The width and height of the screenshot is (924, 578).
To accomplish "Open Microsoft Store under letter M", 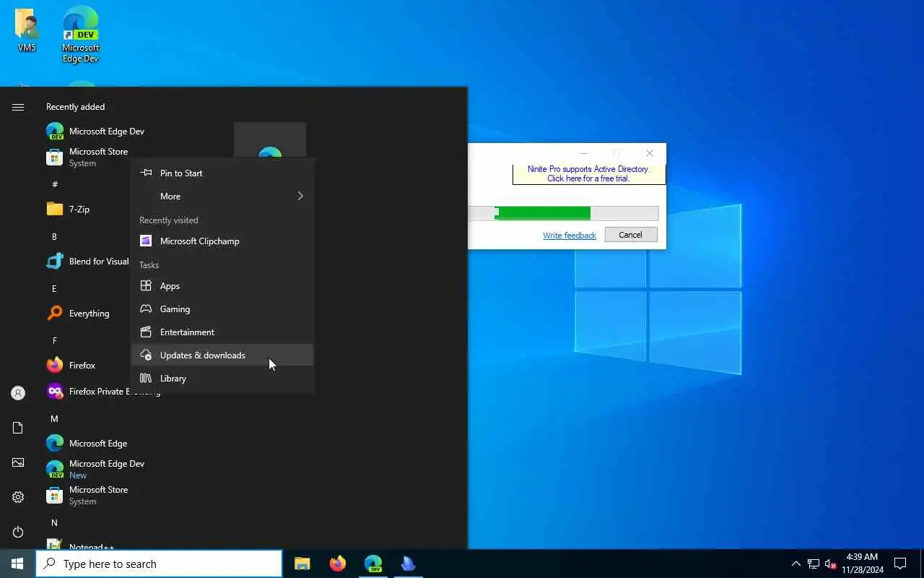I will (x=87, y=496).
